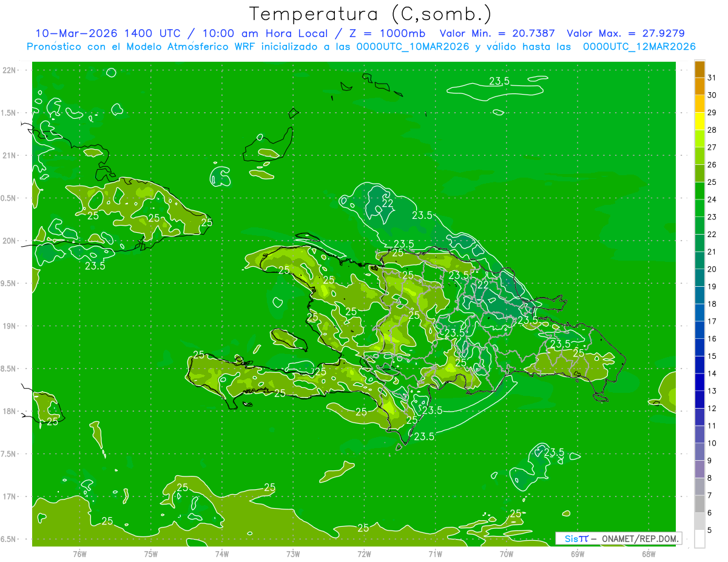
Task: Select legend swatch between 12 and 13
Action: click(x=699, y=400)
